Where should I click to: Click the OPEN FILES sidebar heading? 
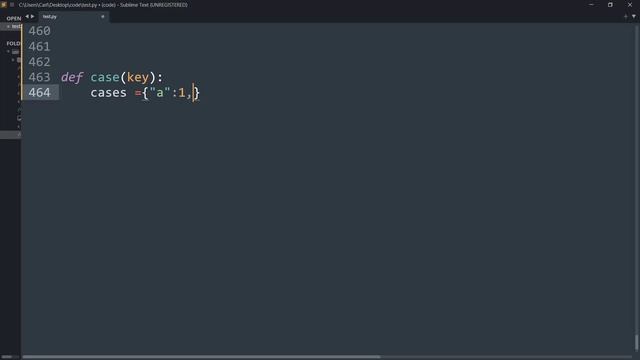pyautogui.click(x=13, y=18)
